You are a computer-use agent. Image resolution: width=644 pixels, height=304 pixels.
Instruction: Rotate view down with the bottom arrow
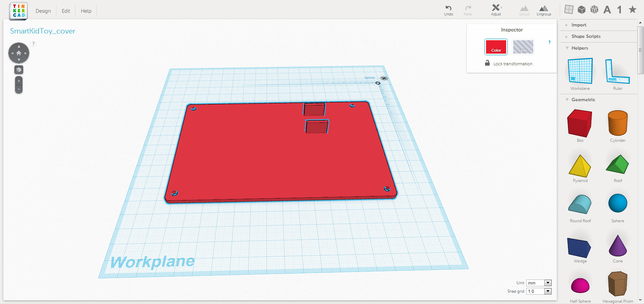coord(19,60)
